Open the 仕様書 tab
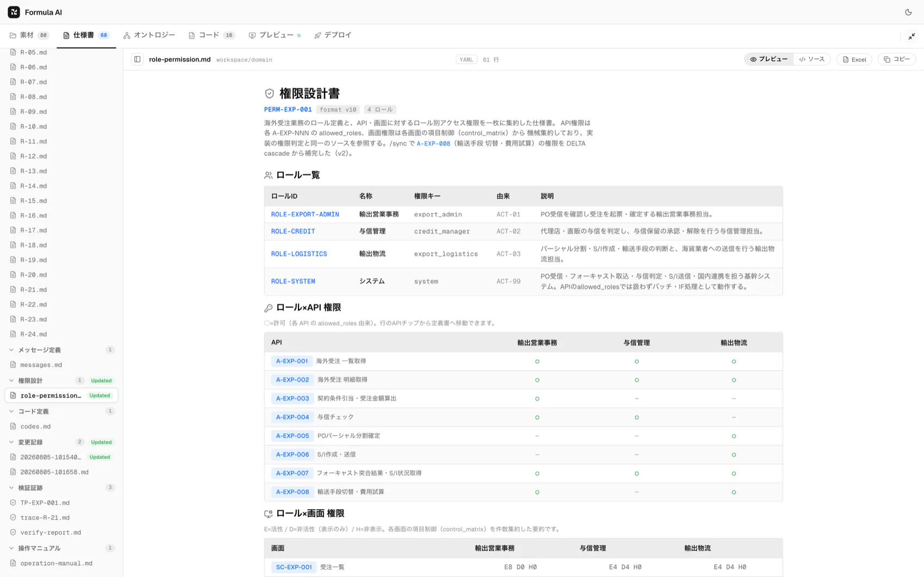The image size is (924, 577). [86, 35]
